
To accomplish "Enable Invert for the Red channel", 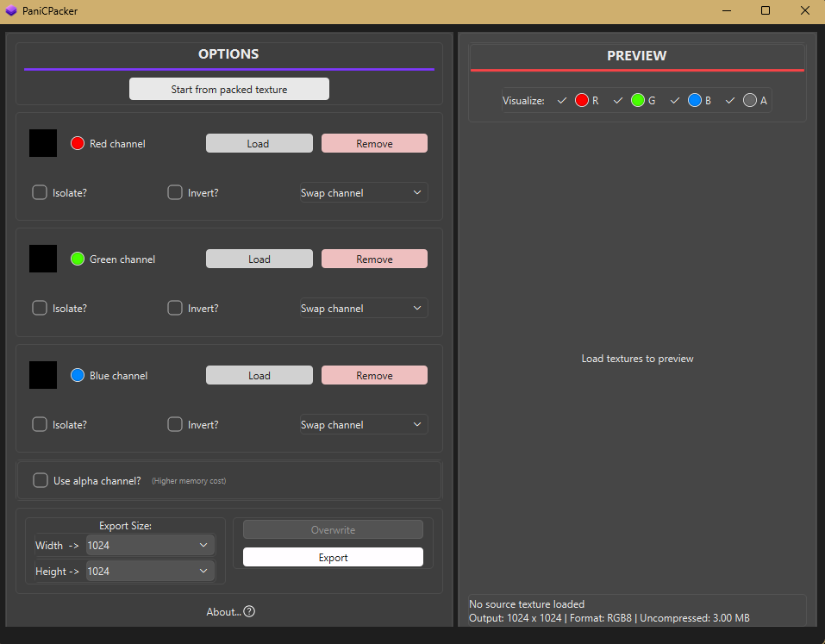I will (x=175, y=192).
